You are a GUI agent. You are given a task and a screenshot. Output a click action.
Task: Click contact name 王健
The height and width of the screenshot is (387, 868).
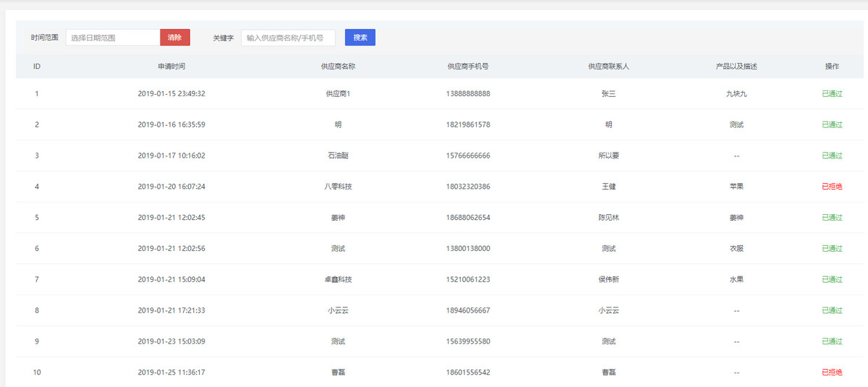click(x=608, y=187)
